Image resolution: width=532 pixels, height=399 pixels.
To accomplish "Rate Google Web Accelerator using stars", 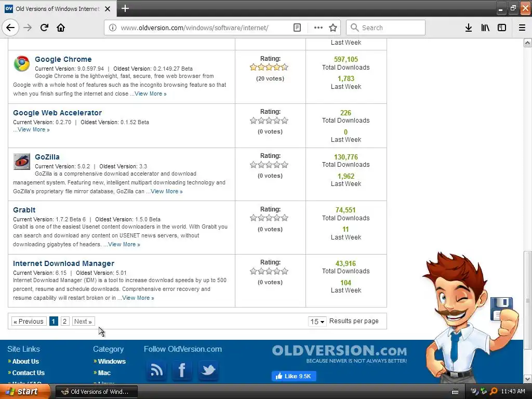I will [x=269, y=121].
